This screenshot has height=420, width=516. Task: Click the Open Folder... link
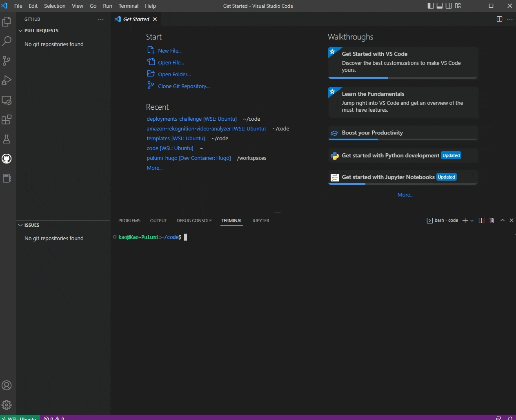pos(174,74)
